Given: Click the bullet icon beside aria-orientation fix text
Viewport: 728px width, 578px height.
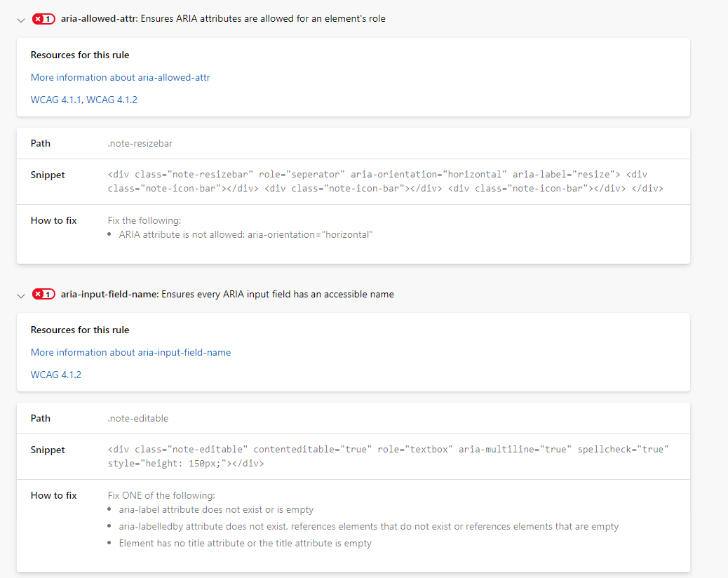Looking at the screenshot, I should pos(110,235).
